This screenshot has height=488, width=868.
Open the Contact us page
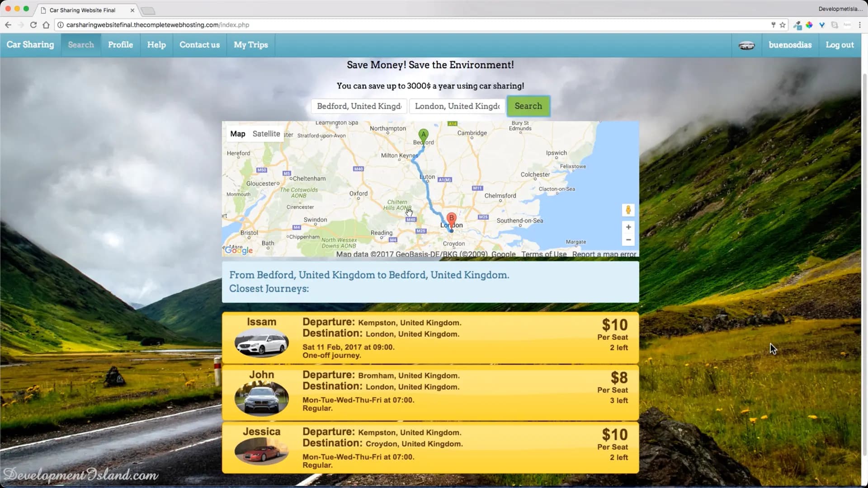click(199, 45)
